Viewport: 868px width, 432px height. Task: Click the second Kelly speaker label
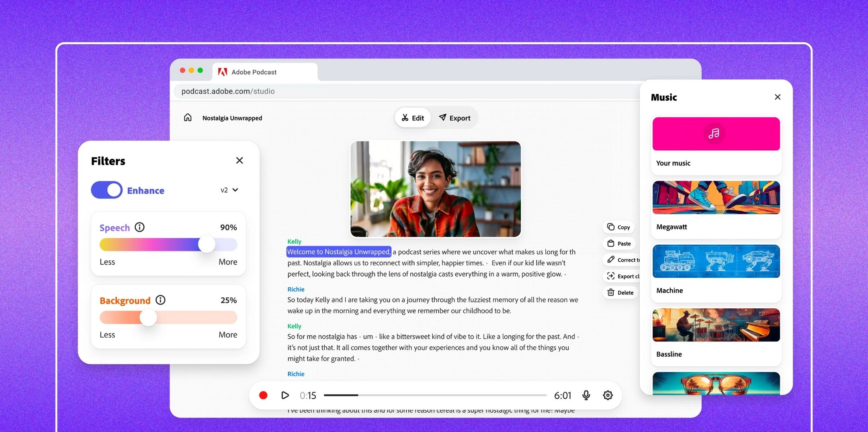point(294,326)
